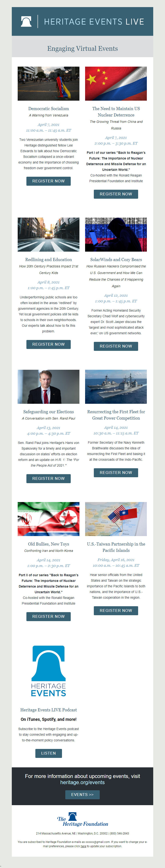Screen dimensions: 165x868
Task: Open the heritage.org/events link
Action: (82, 782)
